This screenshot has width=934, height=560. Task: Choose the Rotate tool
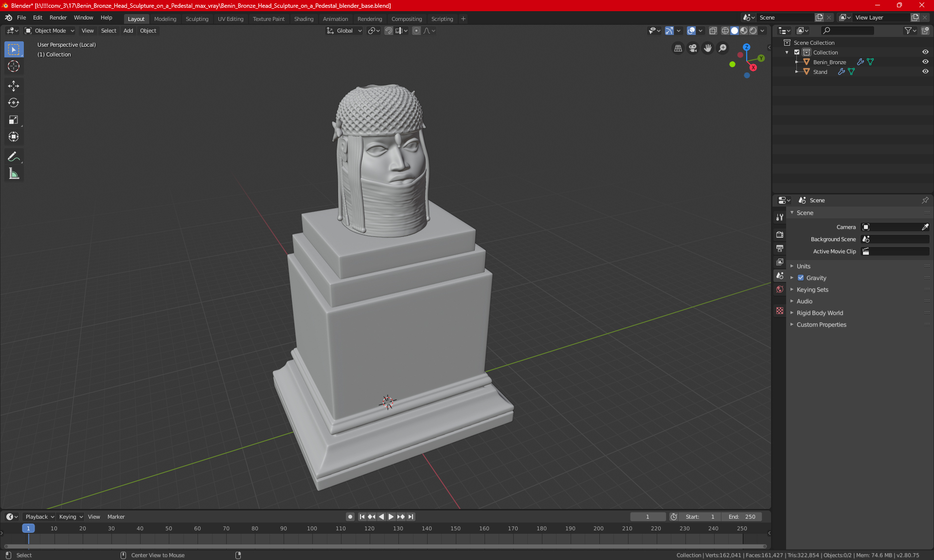pyautogui.click(x=14, y=103)
